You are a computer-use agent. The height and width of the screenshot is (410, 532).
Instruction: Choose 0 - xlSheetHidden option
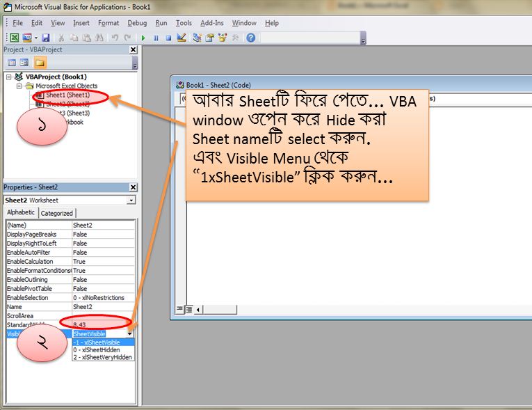point(104,350)
